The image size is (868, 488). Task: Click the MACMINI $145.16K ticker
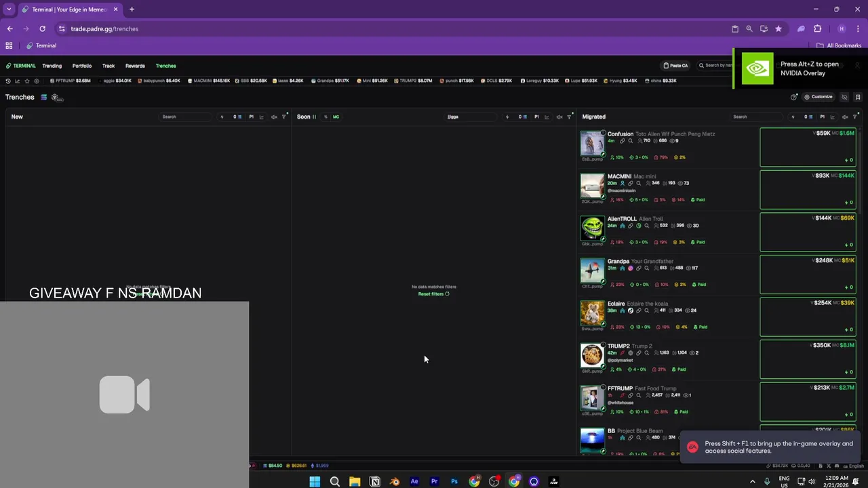point(209,81)
